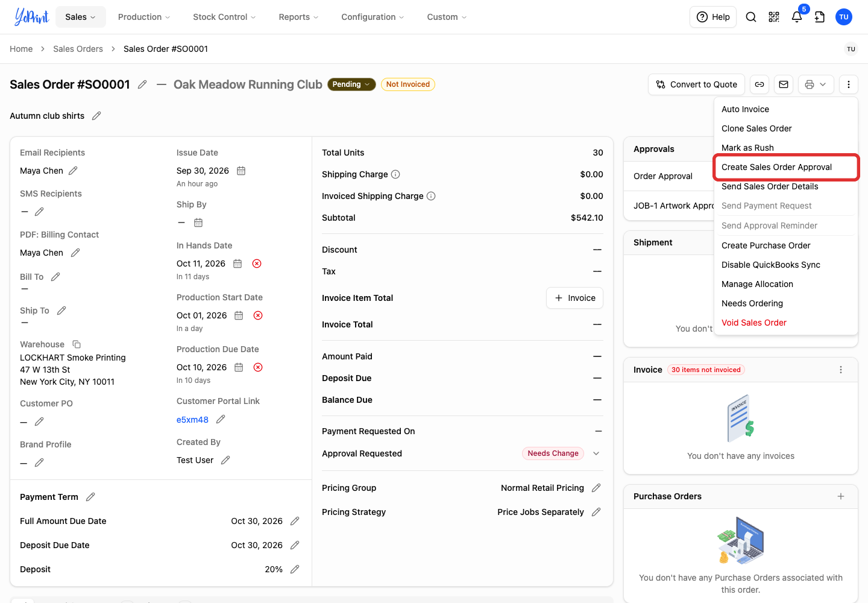The width and height of the screenshot is (868, 603).
Task: Clear the In Hands Date value
Action: pos(257,264)
